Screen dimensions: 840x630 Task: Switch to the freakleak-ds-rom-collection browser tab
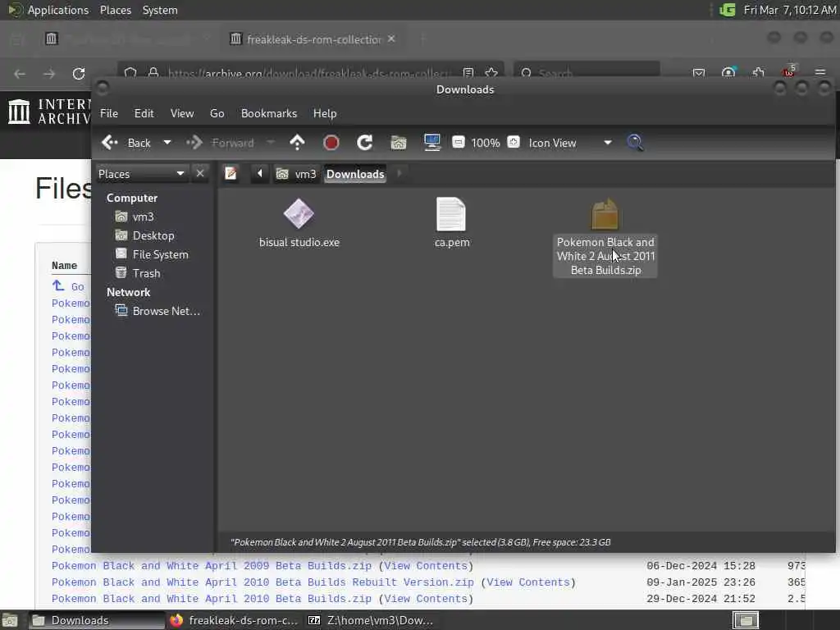(x=312, y=39)
